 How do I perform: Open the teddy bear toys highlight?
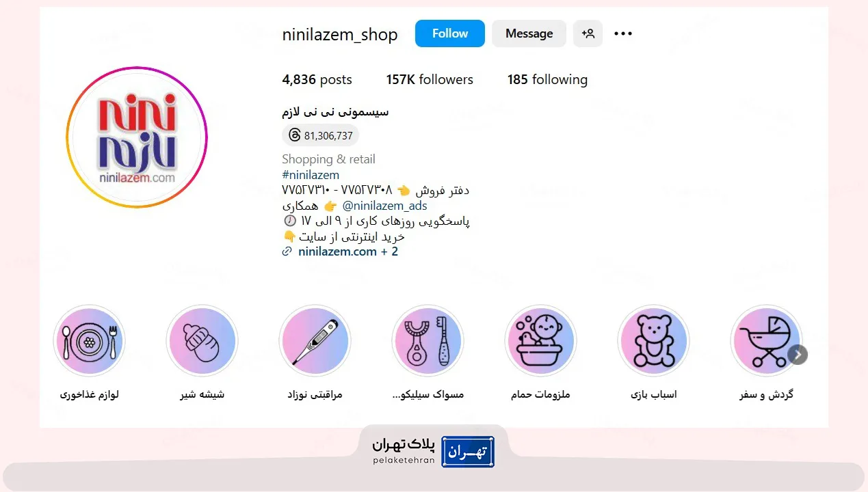(653, 340)
